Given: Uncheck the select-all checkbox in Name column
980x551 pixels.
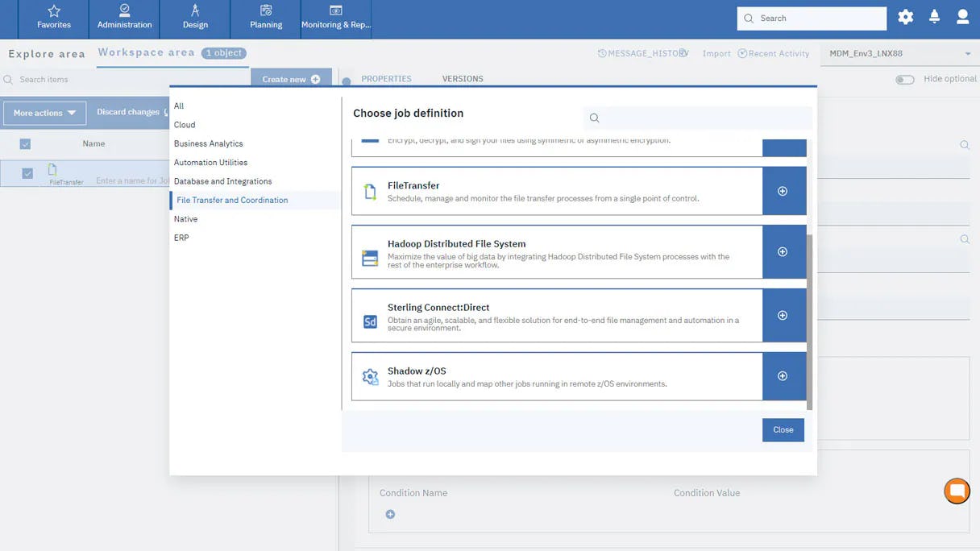Looking at the screenshot, I should (23, 143).
